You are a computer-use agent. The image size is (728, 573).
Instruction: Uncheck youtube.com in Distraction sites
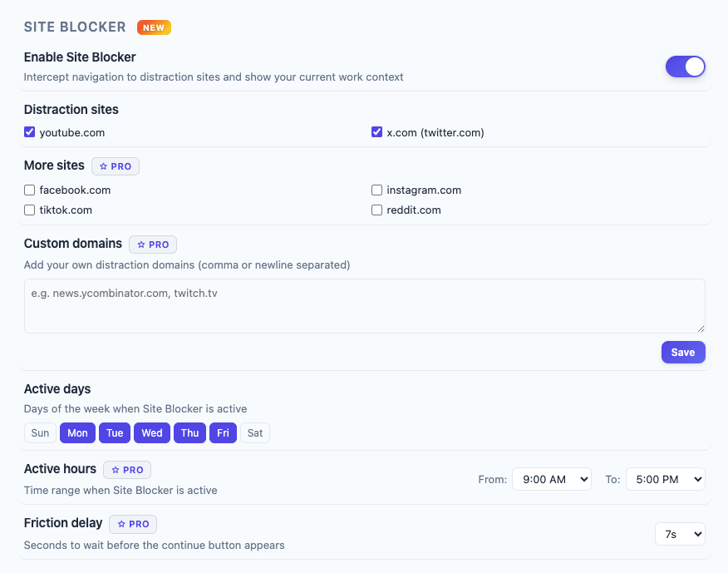pyautogui.click(x=29, y=131)
